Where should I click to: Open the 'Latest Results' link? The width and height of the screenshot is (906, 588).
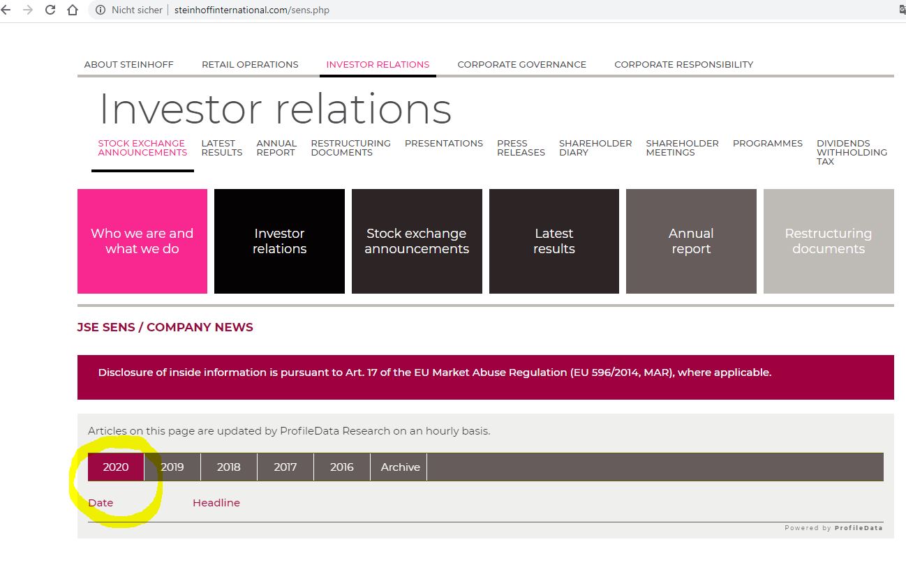coord(221,148)
